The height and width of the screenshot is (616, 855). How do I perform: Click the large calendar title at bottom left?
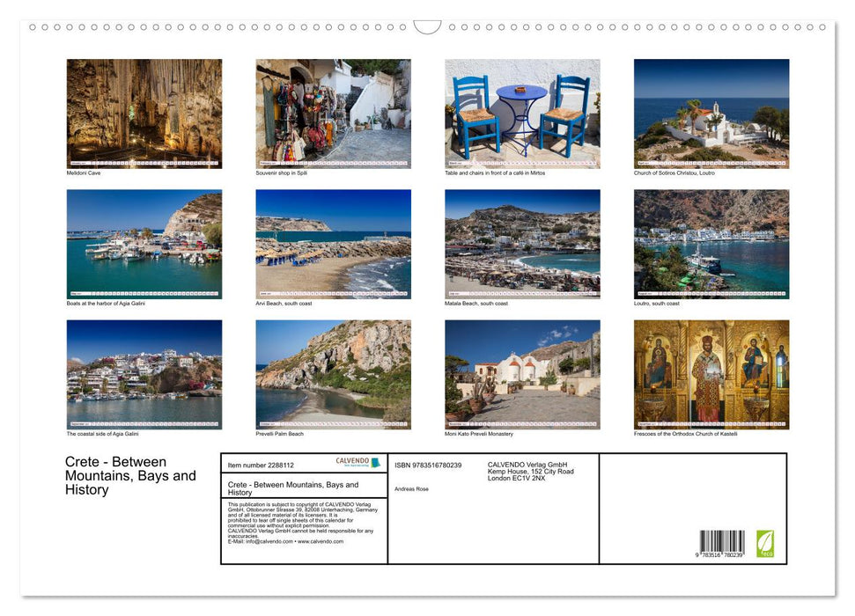click(x=130, y=475)
